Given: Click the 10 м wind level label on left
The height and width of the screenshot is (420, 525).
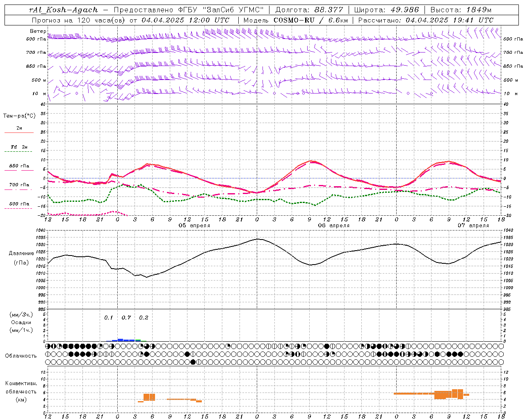Looking at the screenshot, I should coord(39,94).
